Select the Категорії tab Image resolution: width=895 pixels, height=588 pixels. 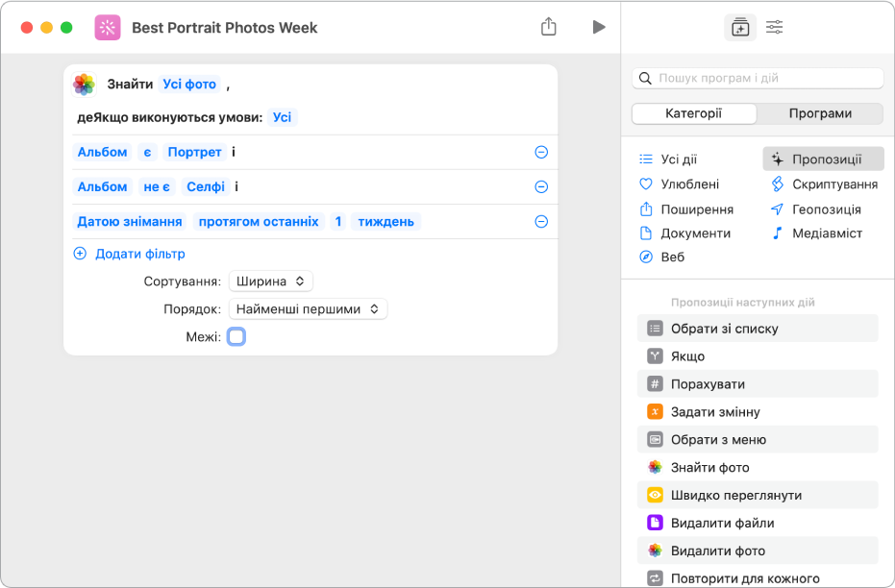pyautogui.click(x=693, y=113)
